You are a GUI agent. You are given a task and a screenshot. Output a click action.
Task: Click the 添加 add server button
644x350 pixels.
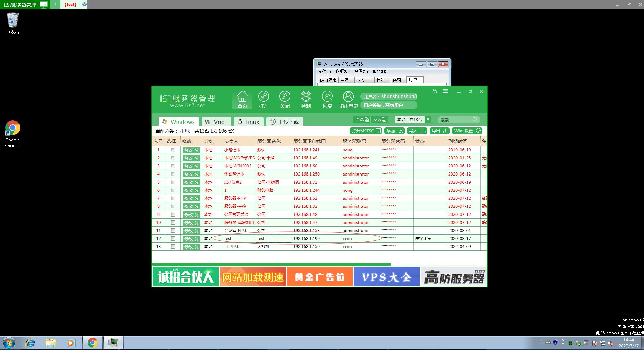click(x=395, y=131)
